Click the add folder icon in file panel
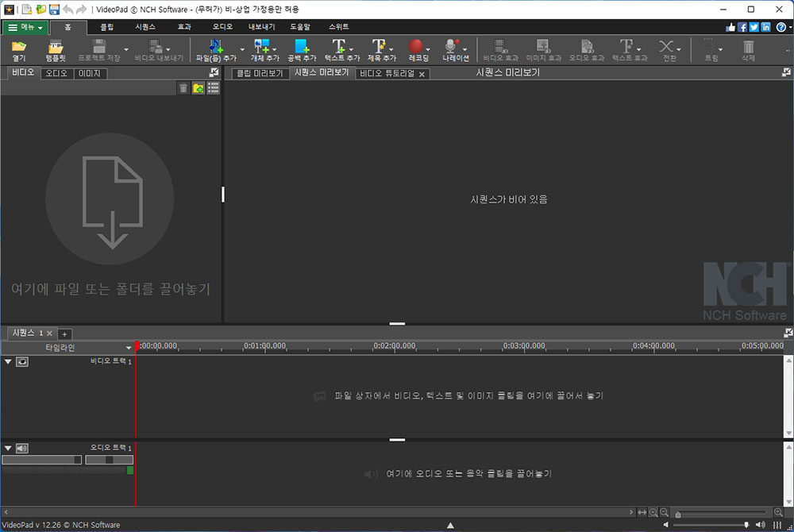This screenshot has height=532, width=794. pos(198,88)
